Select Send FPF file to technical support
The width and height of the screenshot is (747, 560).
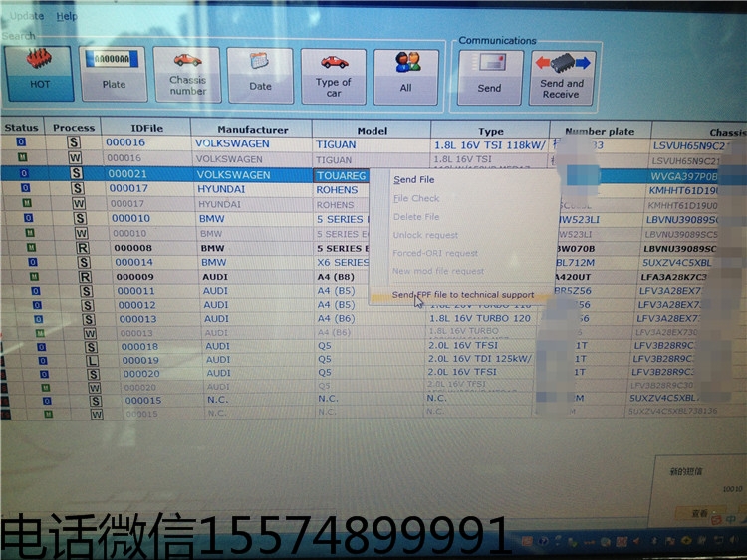coord(462,295)
